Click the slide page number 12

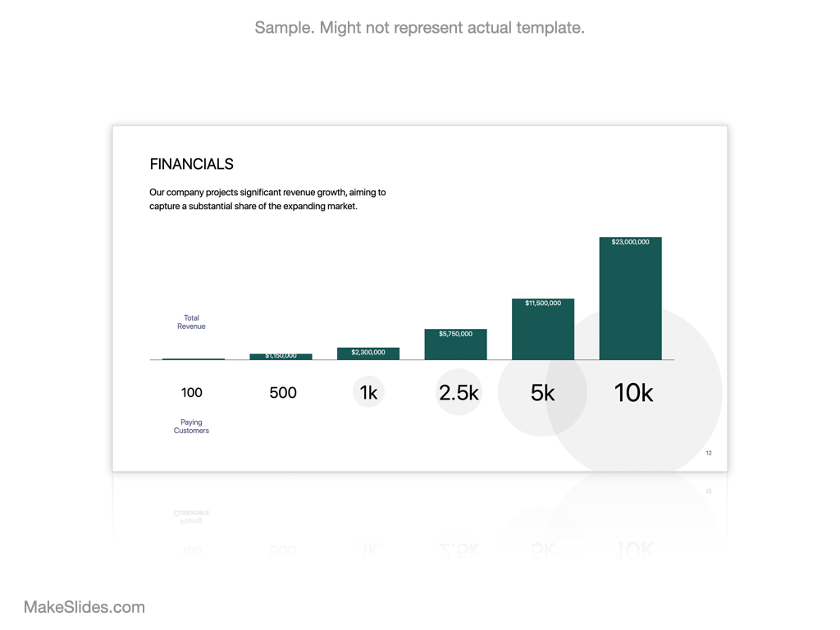point(709,453)
